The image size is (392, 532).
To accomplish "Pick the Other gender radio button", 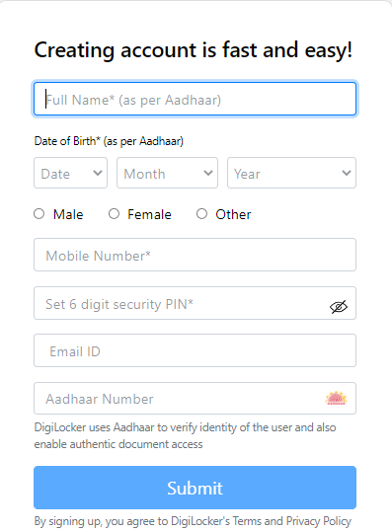I will tap(201, 214).
